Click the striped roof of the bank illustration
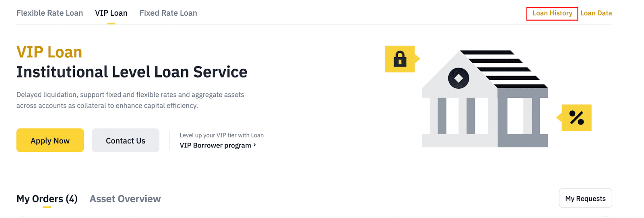Viewport: 644px width, 218px height. pos(503,69)
